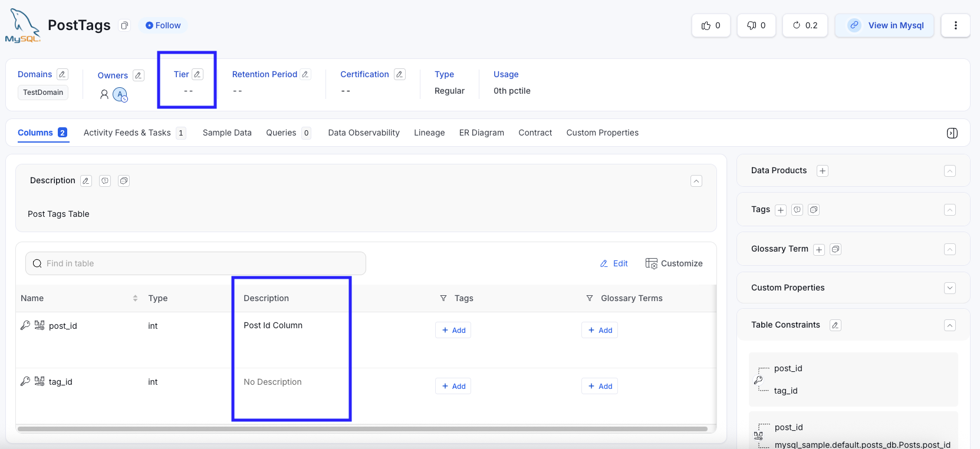This screenshot has width=980, height=449.
Task: Click the thumbs-down vote button
Action: [x=757, y=25]
